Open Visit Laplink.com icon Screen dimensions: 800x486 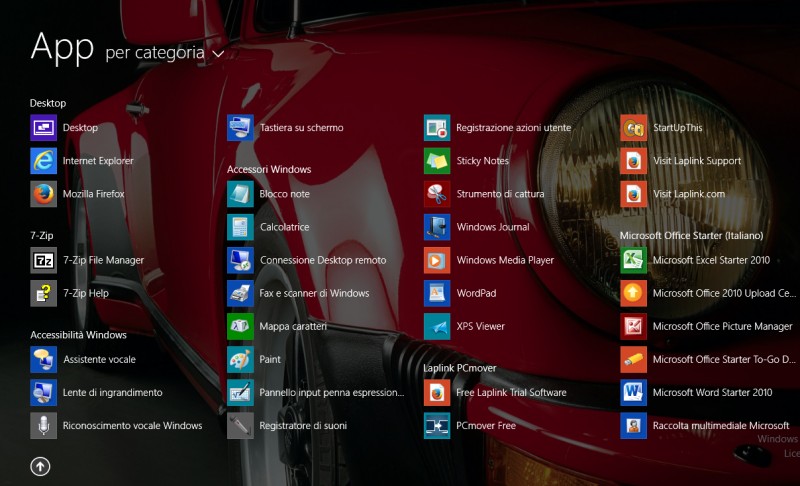coord(634,194)
